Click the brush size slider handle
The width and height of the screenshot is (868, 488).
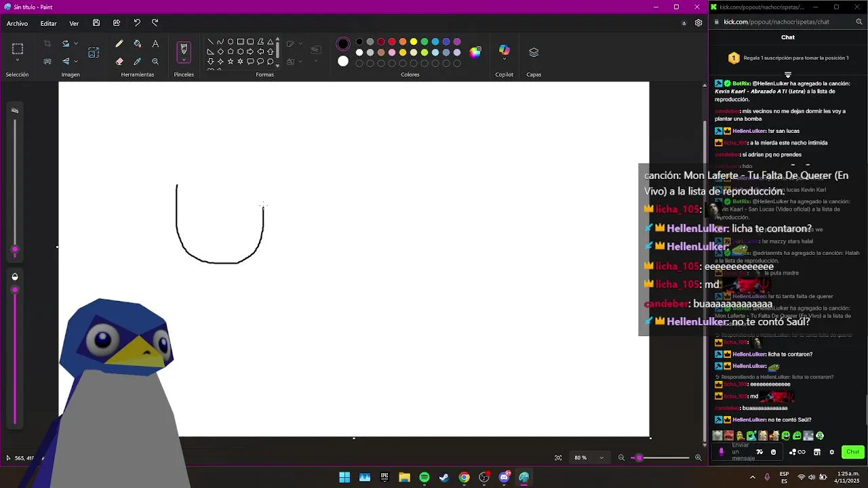15,249
